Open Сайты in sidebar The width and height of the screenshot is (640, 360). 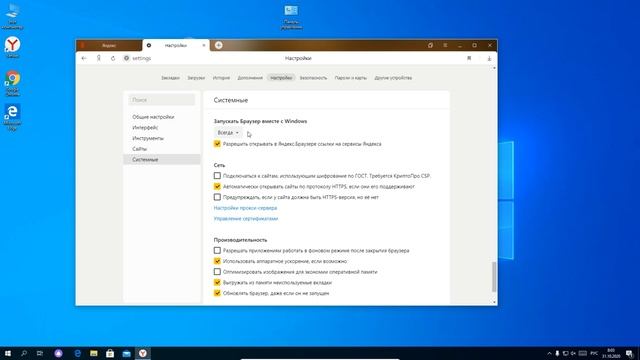click(x=139, y=149)
